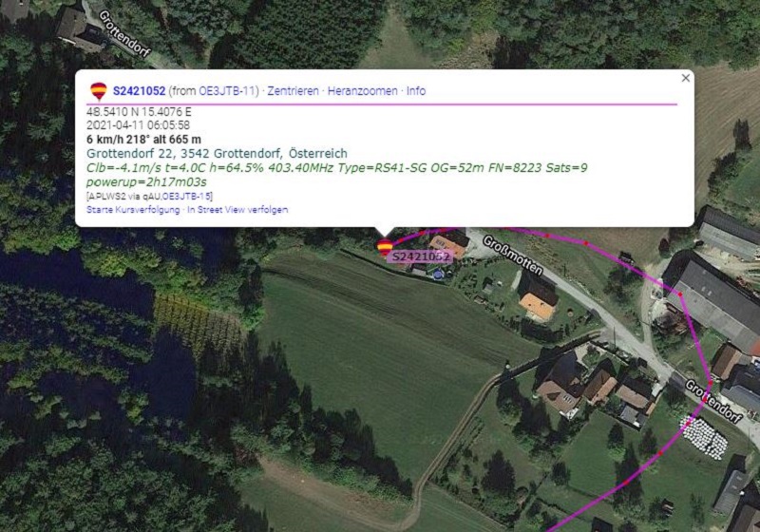Open the OE3JTB-11 source station link
Screen dimensions: 760x532
coord(227,90)
